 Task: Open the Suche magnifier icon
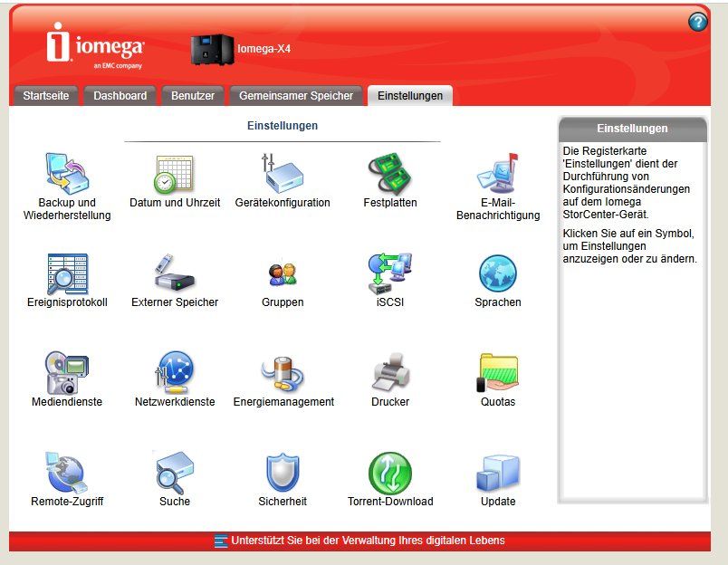point(174,473)
